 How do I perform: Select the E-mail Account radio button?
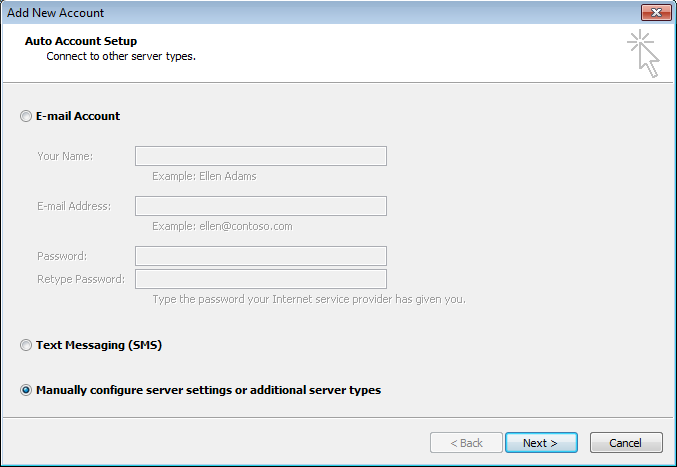[x=26, y=116]
